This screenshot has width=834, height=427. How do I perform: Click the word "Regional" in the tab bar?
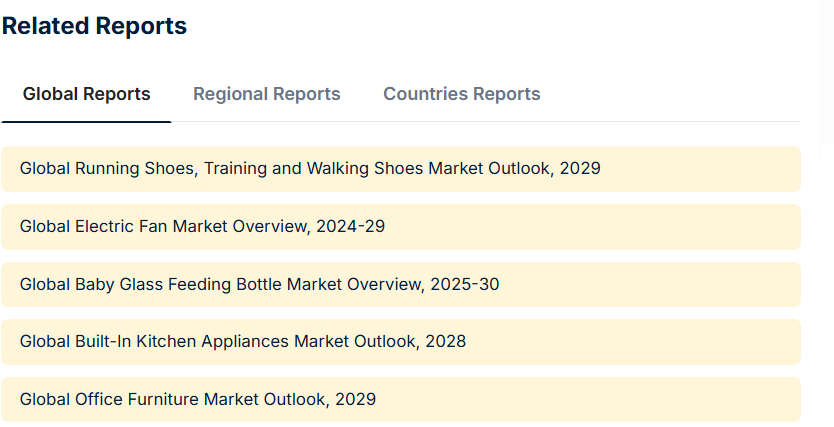click(227, 94)
